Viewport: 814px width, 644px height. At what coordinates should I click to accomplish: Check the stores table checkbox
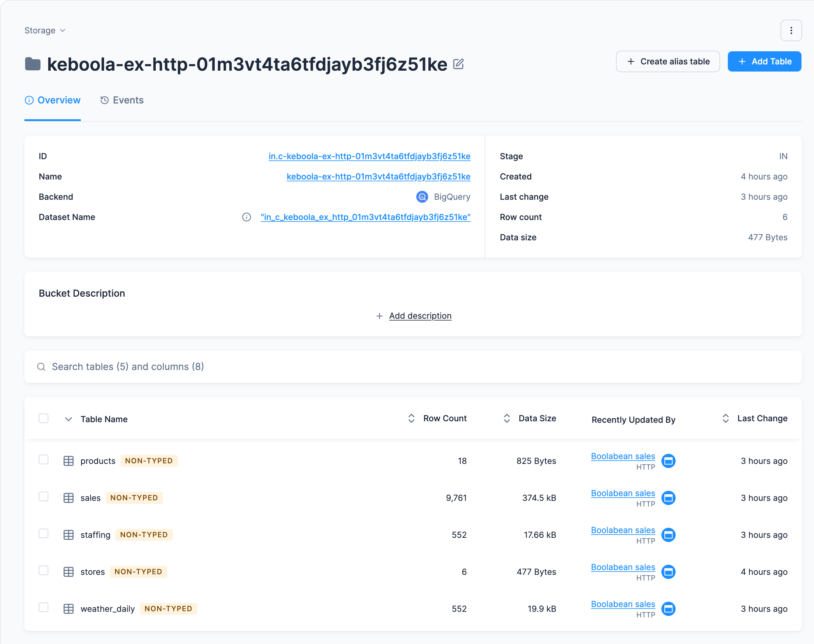coord(44,570)
